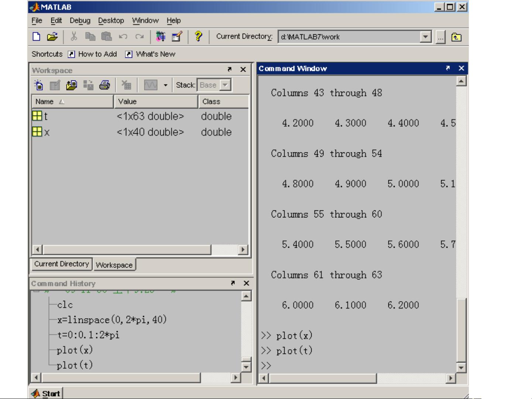Open the Desktop menu

coord(111,21)
